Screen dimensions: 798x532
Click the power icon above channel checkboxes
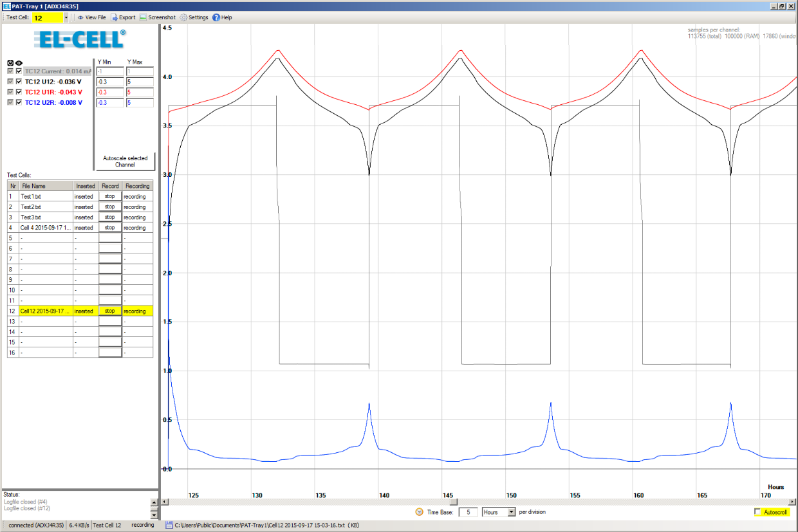[x=10, y=63]
